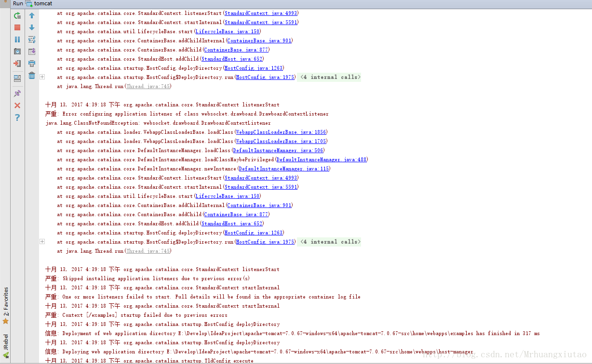This screenshot has height=364, width=592.
Task: Click 'Context [/examples] startup failed' line
Action: (x=136, y=315)
